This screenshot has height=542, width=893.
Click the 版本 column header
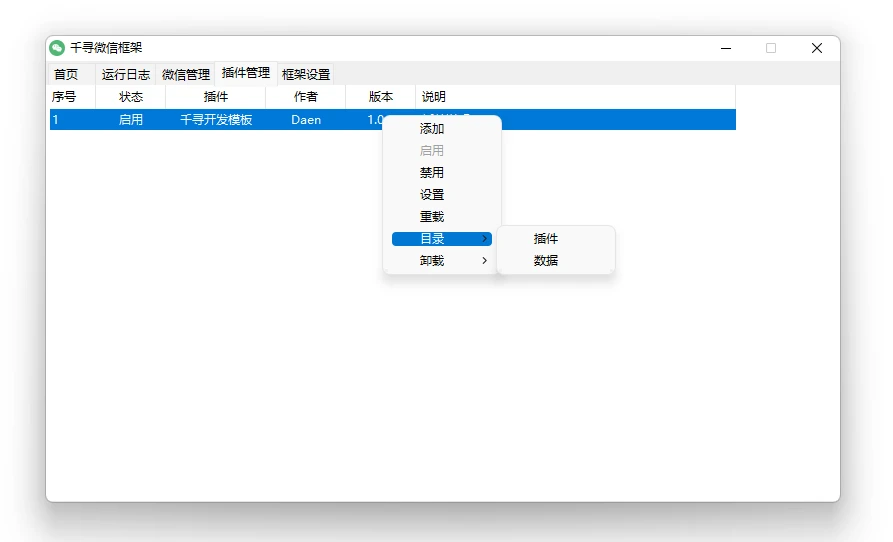coord(380,97)
